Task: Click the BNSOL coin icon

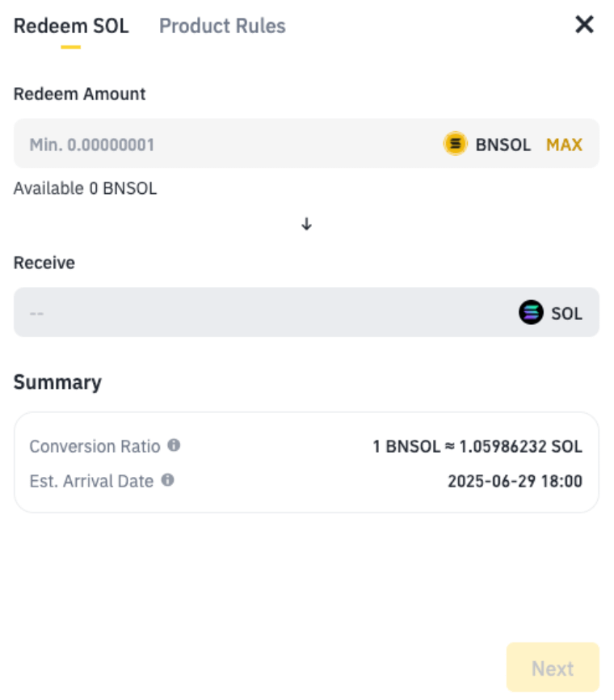Action: (x=455, y=144)
